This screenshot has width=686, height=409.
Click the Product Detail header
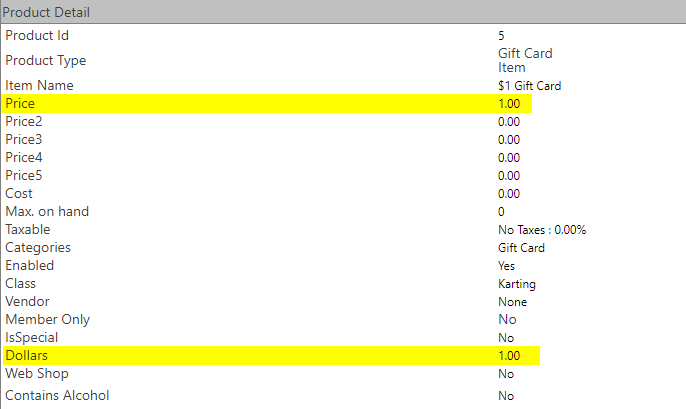tap(45, 12)
